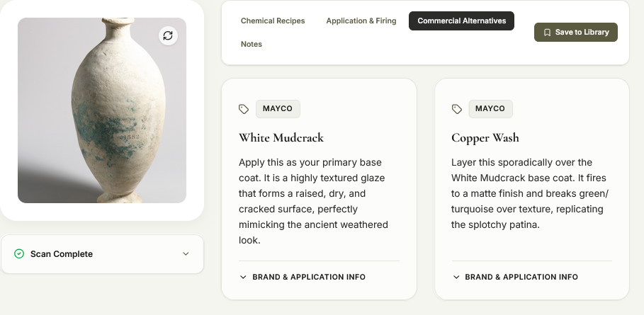The width and height of the screenshot is (644, 315).
Task: Open the scanned vase photo
Action: 102,110
